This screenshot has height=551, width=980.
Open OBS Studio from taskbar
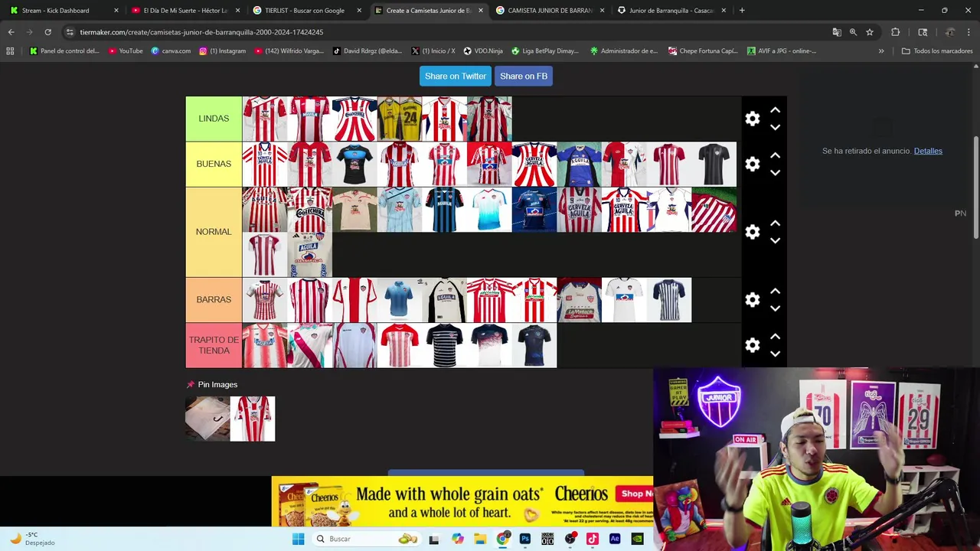point(570,539)
